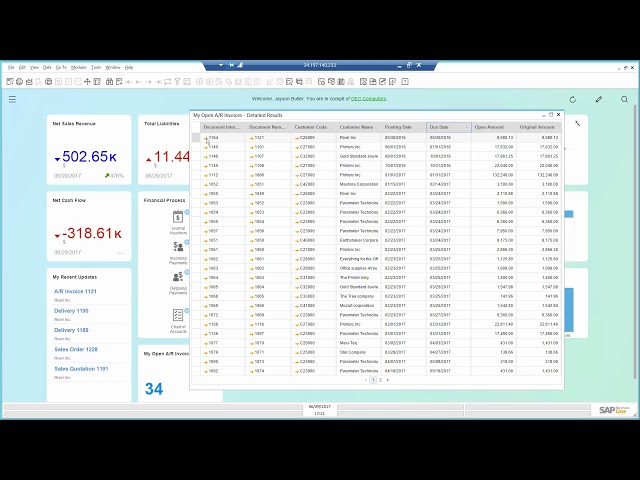Follow the link arrow beside customer code C41000
Screen dimensions: 640x480
pyautogui.click(x=297, y=306)
